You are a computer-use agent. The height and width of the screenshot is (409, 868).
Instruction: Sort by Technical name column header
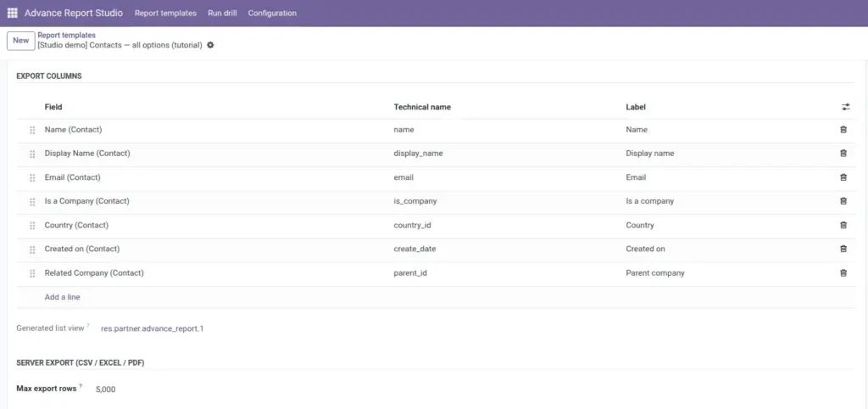click(x=422, y=107)
